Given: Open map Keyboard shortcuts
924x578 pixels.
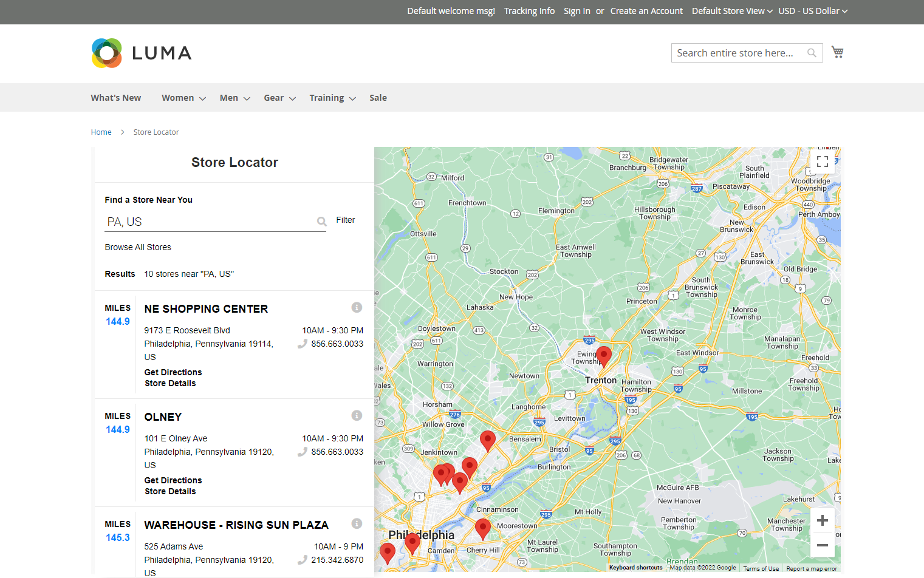Looking at the screenshot, I should pyautogui.click(x=635, y=568).
